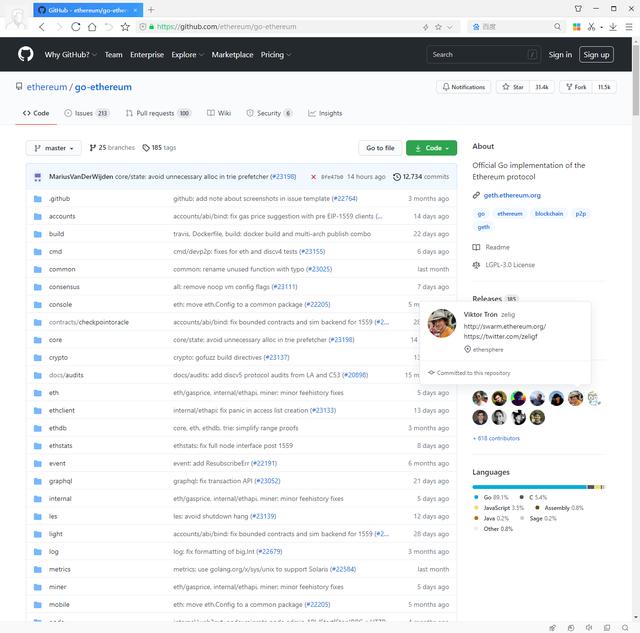
Task: Open the browser hamburger menu
Action: [x=629, y=27]
